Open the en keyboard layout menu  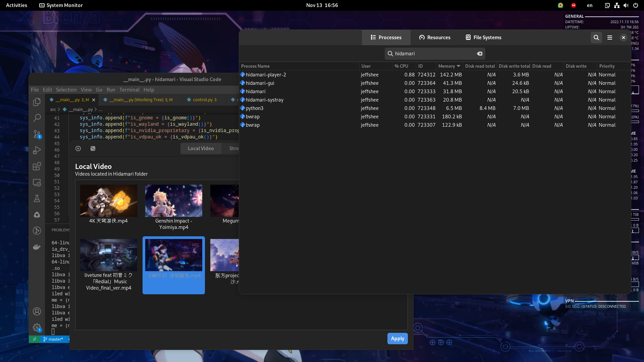tap(589, 5)
